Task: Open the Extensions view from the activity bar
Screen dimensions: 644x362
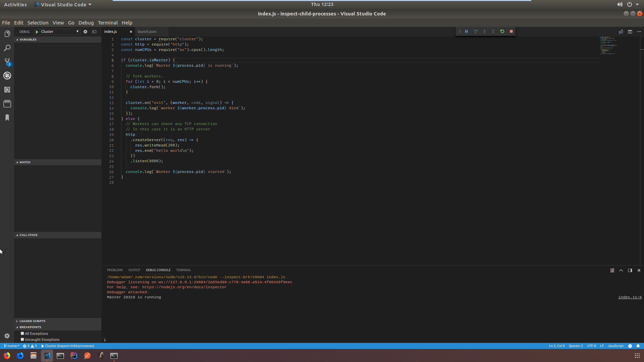Action: click(7, 89)
